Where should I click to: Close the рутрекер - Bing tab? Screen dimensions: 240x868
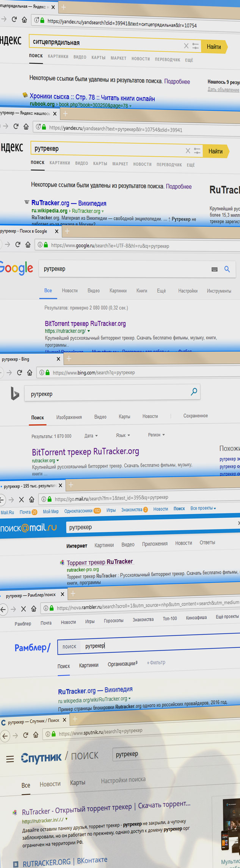pos(58,359)
